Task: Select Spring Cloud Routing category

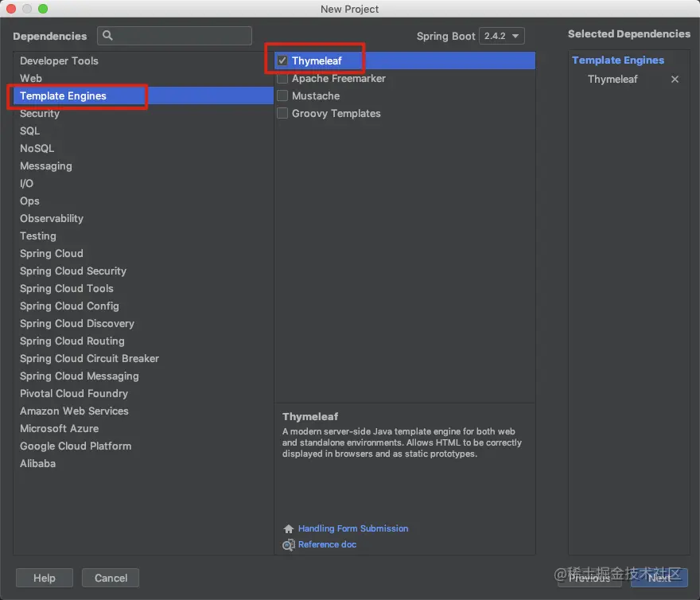Action: 143,341
